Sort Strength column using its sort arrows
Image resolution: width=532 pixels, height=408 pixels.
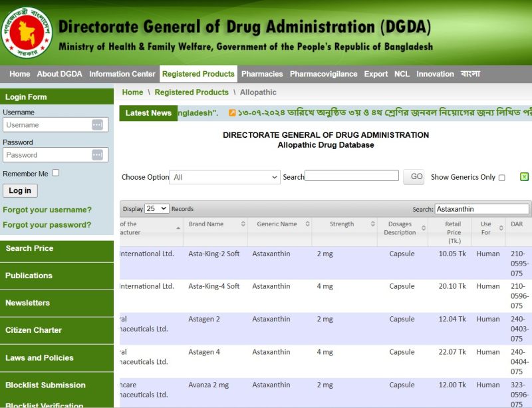[372, 224]
